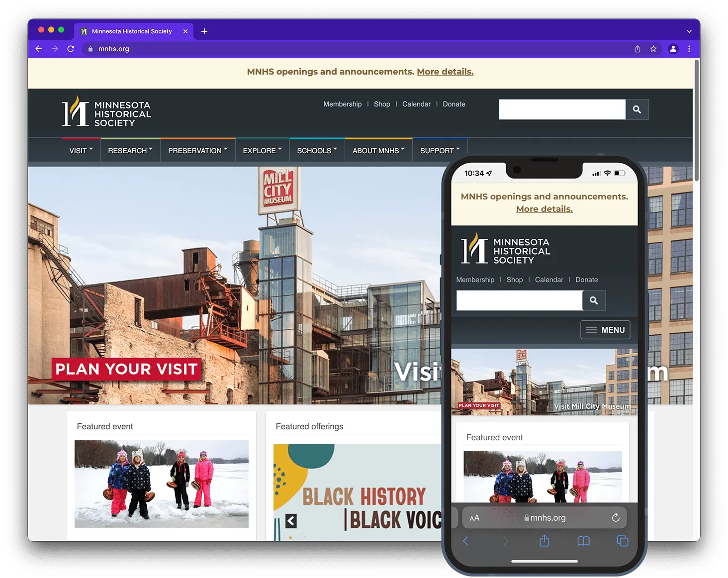Click the desktop page vertical scrollbar
The width and height of the screenshot is (728, 578).
(x=697, y=119)
